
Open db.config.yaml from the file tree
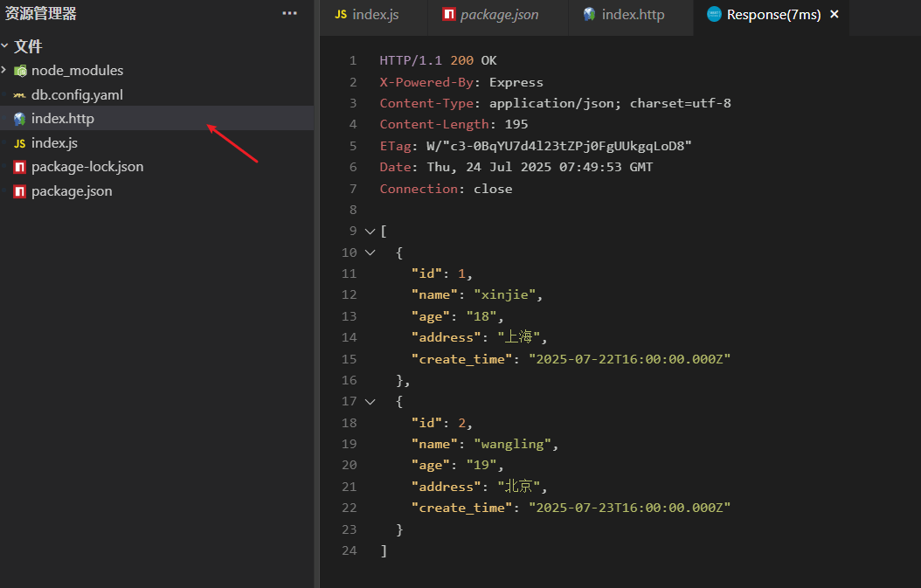point(77,95)
